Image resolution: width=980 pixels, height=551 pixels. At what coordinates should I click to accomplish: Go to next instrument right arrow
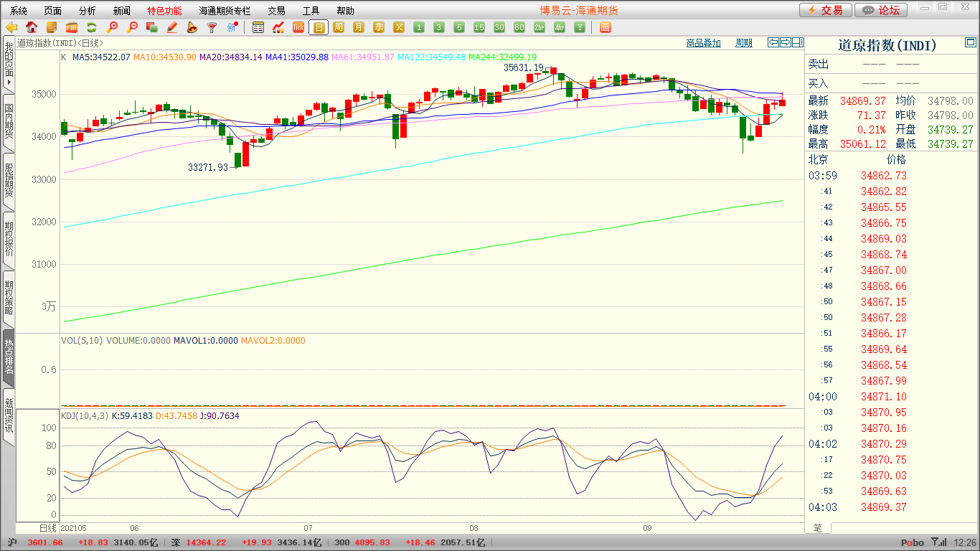pyautogui.click(x=785, y=42)
